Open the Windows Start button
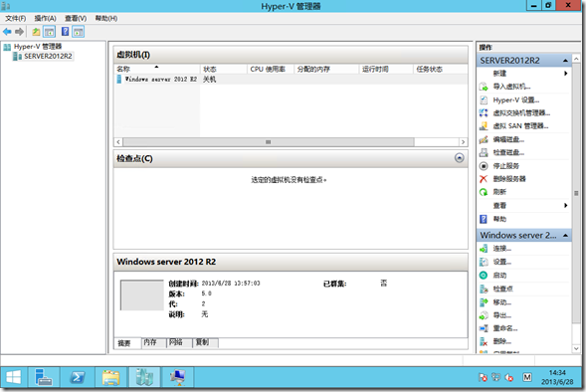 [x=14, y=377]
